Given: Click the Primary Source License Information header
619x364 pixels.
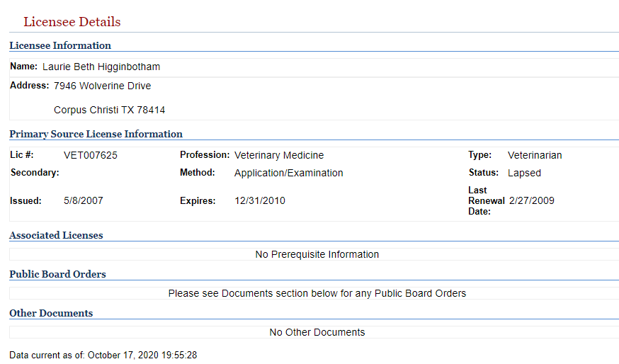Looking at the screenshot, I should click(x=96, y=134).
